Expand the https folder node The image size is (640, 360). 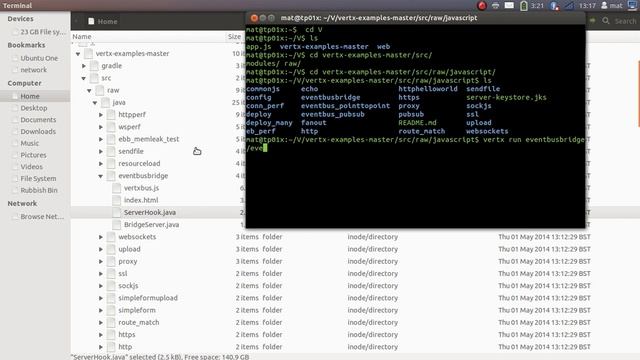[101, 335]
